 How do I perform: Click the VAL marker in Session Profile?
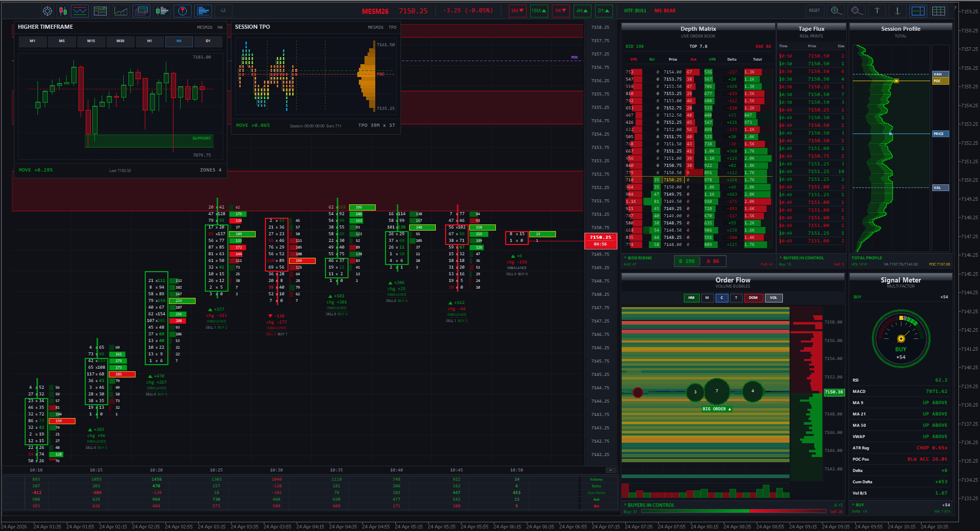940,187
